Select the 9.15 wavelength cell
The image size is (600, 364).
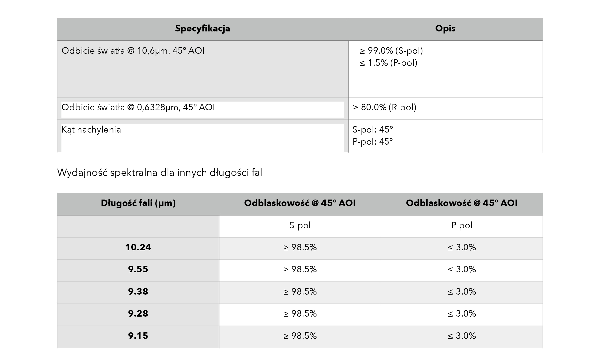point(138,337)
